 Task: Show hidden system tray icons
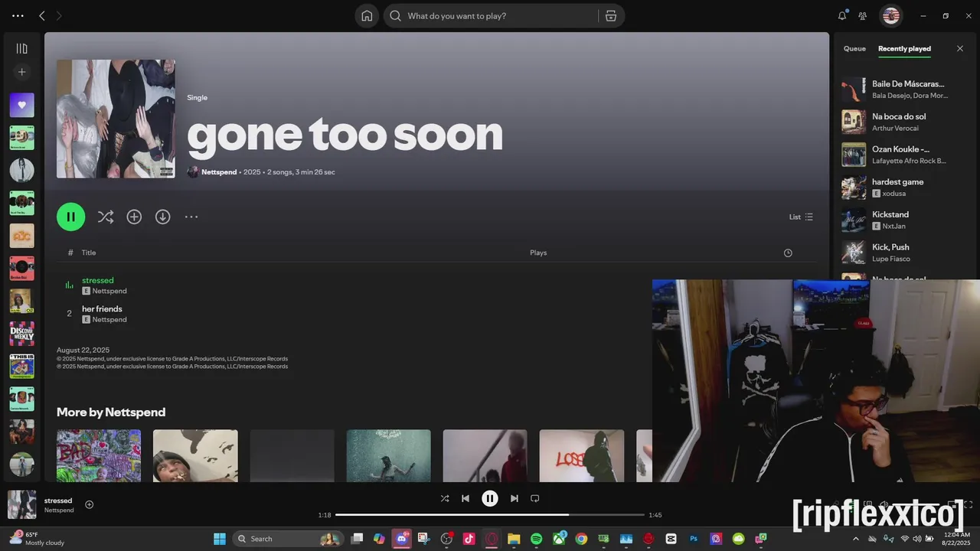click(x=856, y=539)
